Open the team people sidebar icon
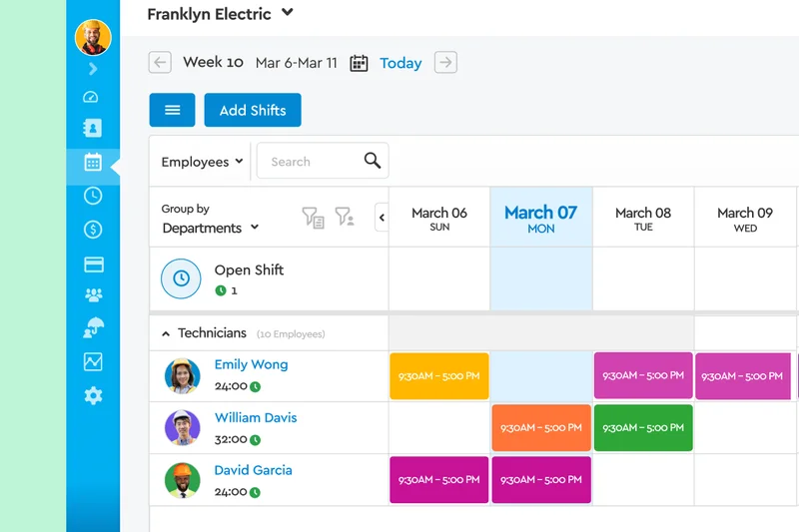Screen dimensions: 799x532 tap(93, 295)
